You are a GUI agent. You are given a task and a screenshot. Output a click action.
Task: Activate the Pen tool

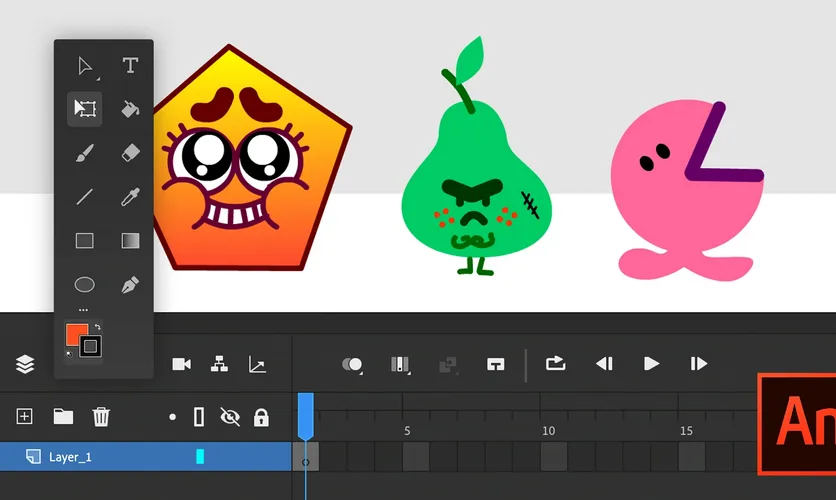[x=130, y=285]
